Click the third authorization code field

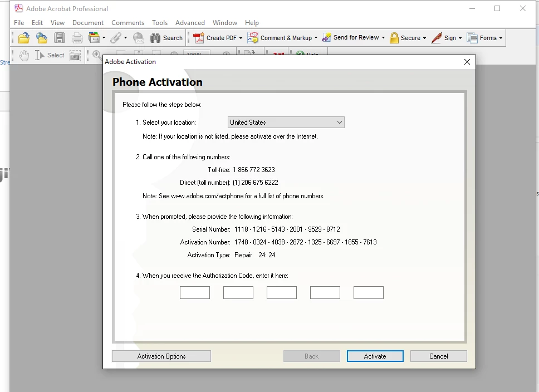tap(282, 293)
